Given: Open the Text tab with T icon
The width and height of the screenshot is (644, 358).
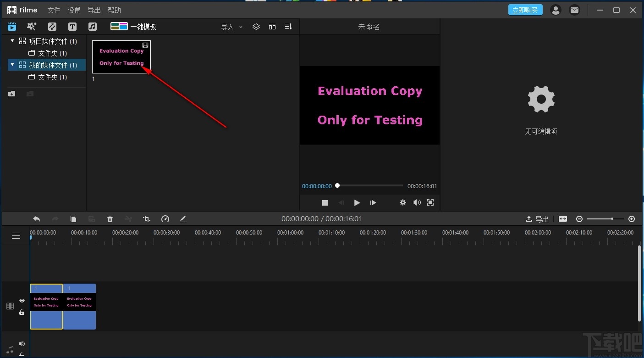Looking at the screenshot, I should [x=72, y=27].
